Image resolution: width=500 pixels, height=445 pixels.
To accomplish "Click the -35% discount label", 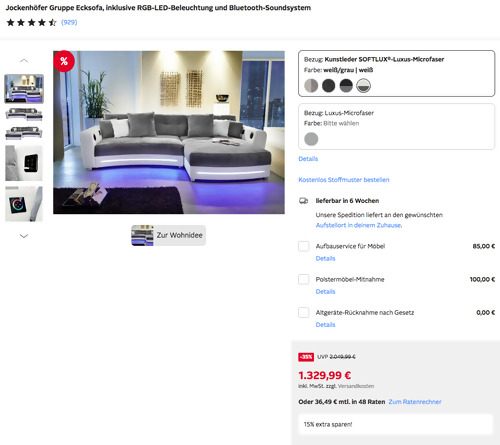I will coord(306,357).
